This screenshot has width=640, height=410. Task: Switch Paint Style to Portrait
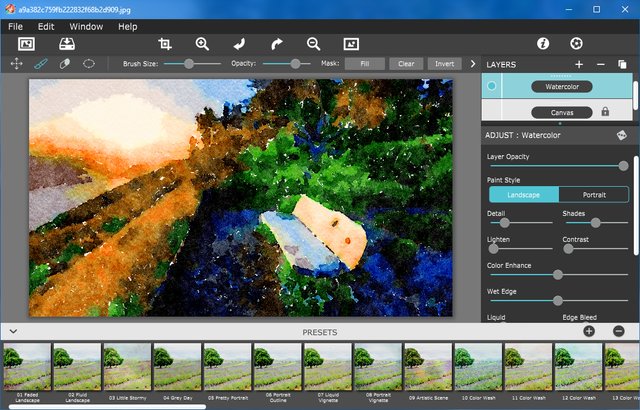click(x=594, y=195)
